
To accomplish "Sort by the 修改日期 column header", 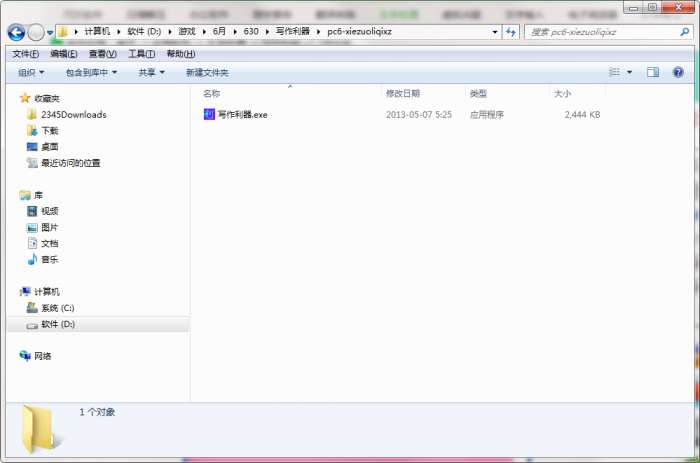I will [403, 93].
